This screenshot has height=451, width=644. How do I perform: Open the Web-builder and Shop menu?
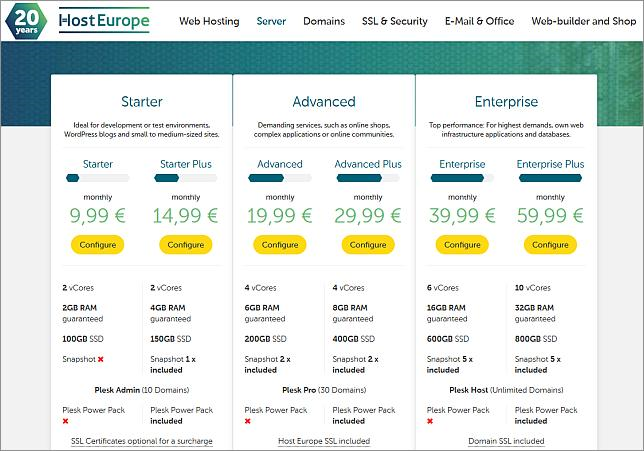tap(584, 21)
